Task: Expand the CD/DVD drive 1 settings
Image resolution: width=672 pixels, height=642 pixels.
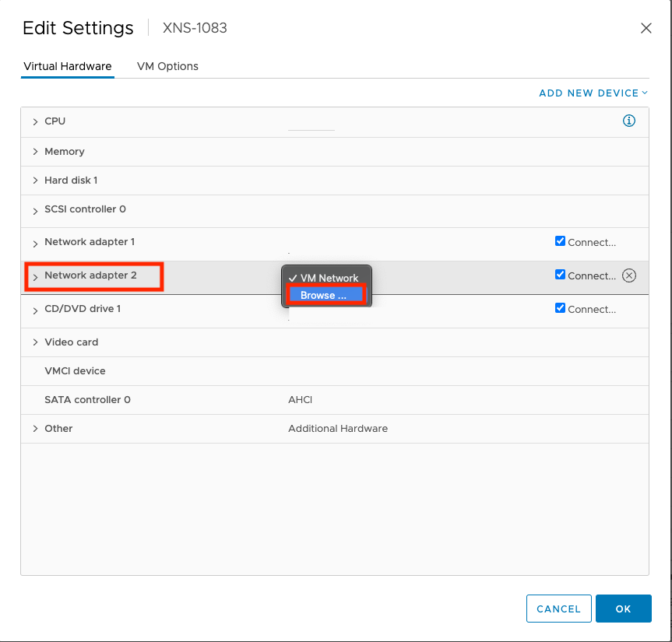Action: point(35,308)
